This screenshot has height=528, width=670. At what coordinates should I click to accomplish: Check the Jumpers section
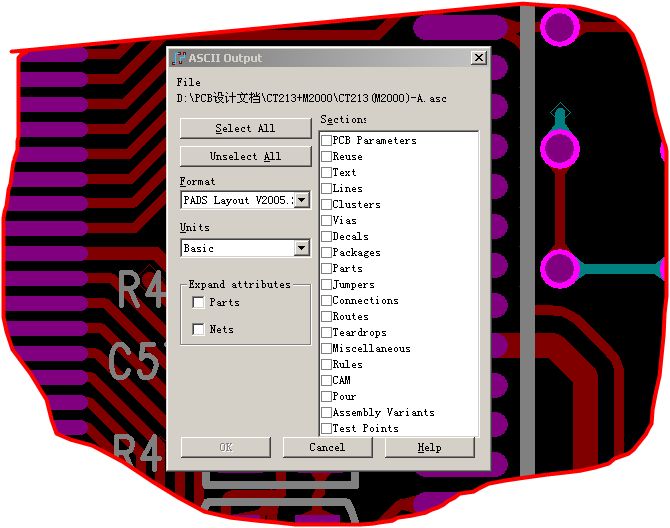326,285
